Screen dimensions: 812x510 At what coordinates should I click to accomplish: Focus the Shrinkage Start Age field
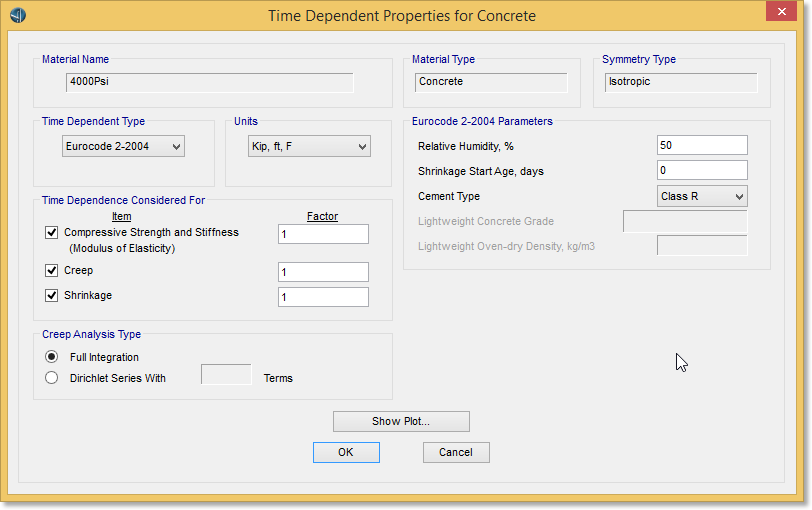point(702,171)
